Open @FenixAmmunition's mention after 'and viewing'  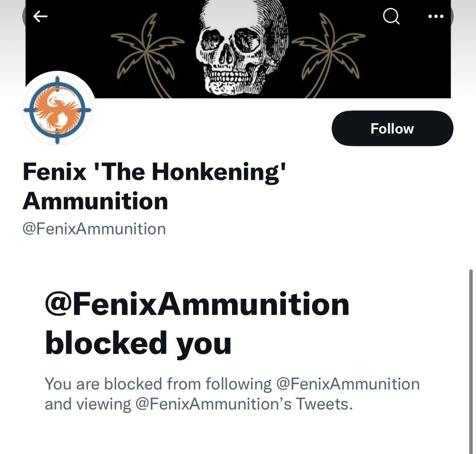click(213, 404)
